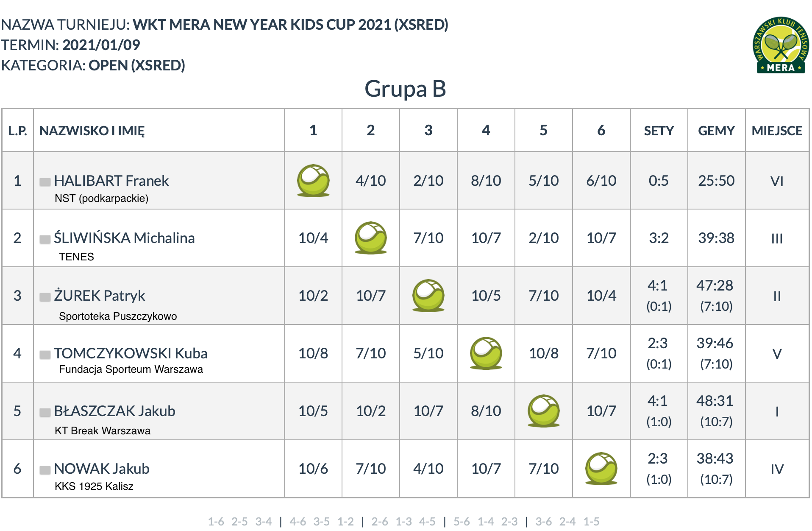Click the 48:31 games total for BŁASZCZAK
This screenshot has height=531, width=812.
(x=715, y=401)
